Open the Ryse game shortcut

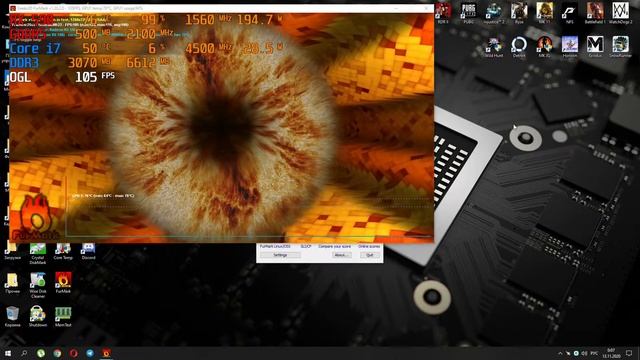[519, 13]
